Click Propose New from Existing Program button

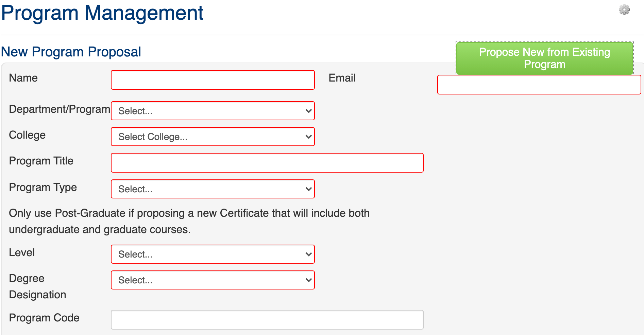[544, 58]
